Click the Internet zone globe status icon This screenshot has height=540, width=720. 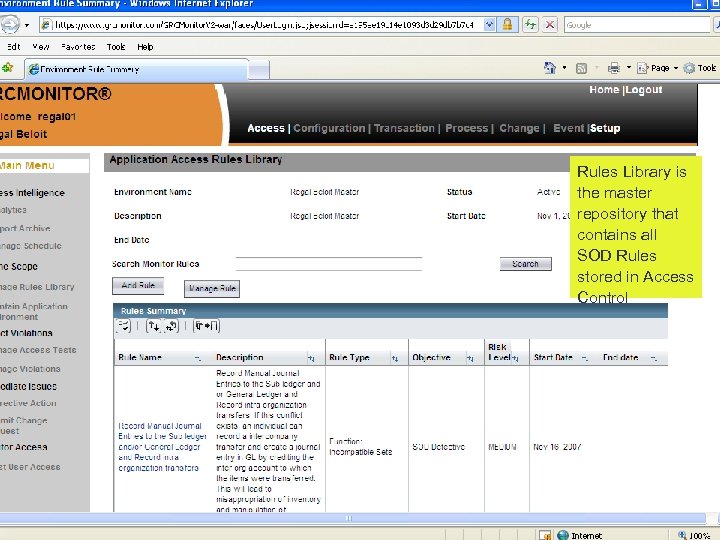(563, 535)
